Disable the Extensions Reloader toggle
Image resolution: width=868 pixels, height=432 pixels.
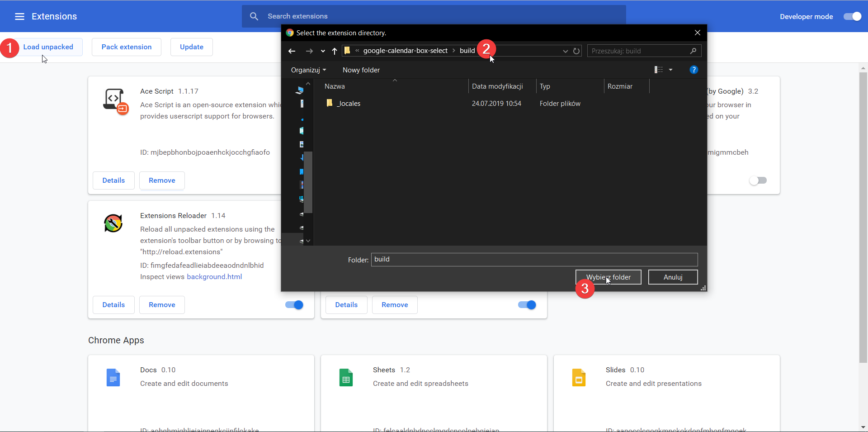click(x=294, y=305)
